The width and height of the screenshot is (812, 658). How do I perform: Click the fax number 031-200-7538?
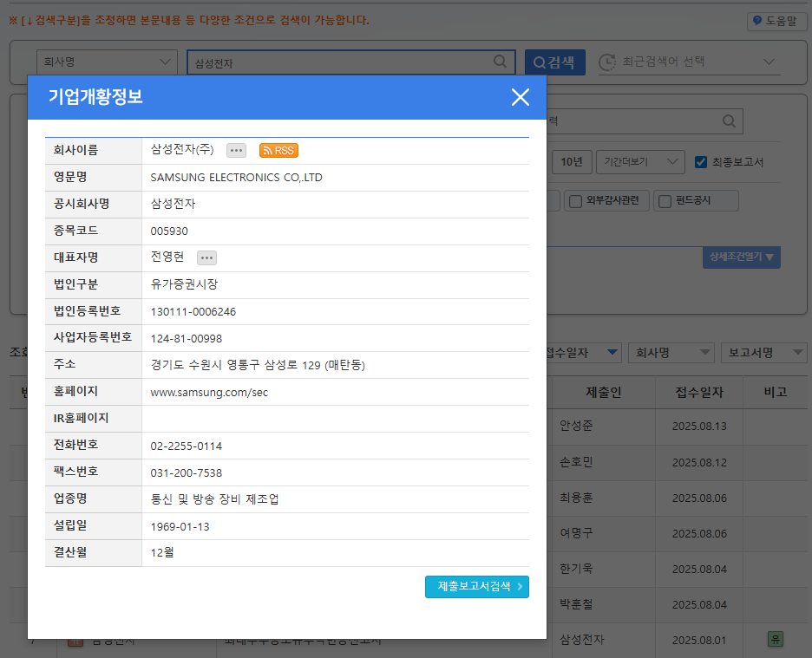[x=186, y=472]
